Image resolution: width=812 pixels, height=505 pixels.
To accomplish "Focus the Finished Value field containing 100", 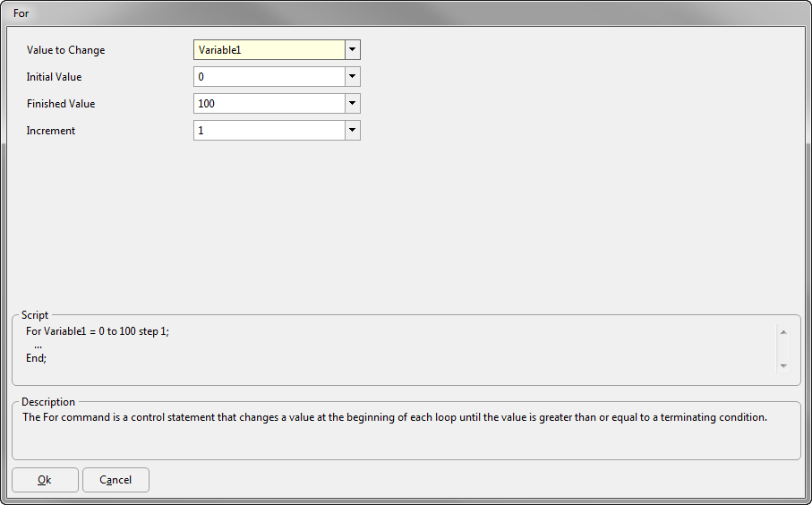I will coord(269,104).
